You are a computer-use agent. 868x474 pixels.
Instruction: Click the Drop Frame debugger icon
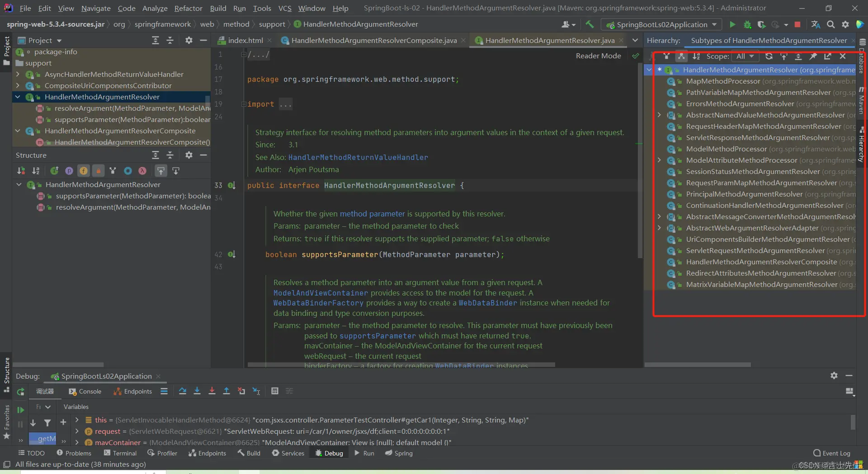(x=241, y=391)
